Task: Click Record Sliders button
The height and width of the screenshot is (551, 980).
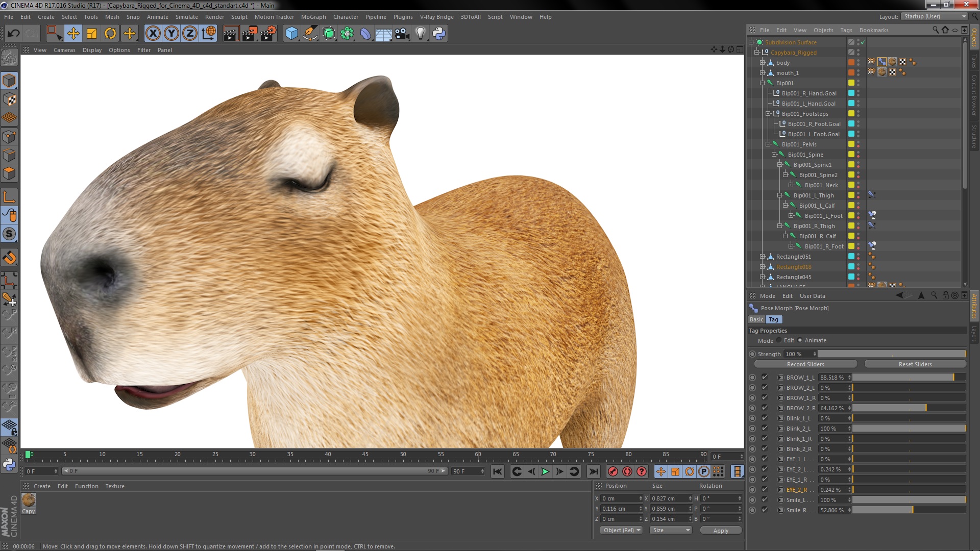Action: [x=805, y=364]
